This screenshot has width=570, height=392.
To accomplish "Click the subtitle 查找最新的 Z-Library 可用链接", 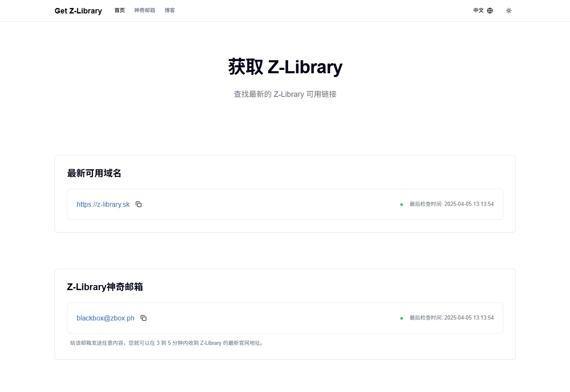I will pyautogui.click(x=285, y=94).
